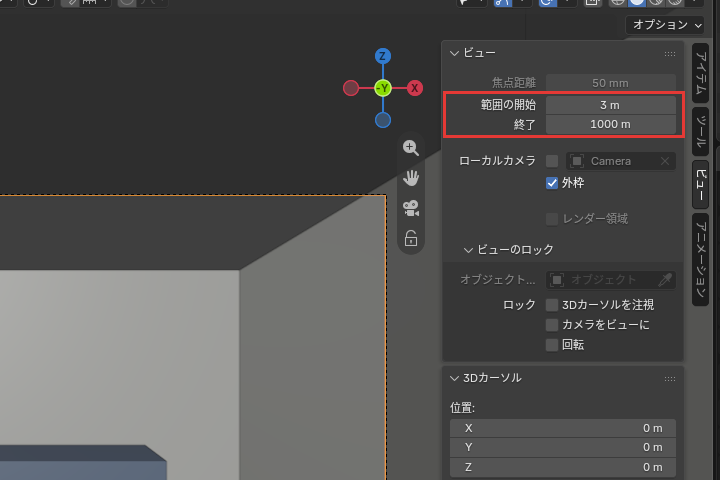Click the 終了 1000 m field
Screen dimensions: 720x480
611,124
